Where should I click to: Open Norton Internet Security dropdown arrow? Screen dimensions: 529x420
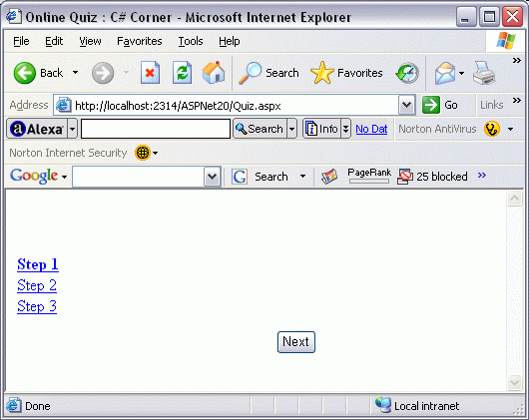coord(155,153)
